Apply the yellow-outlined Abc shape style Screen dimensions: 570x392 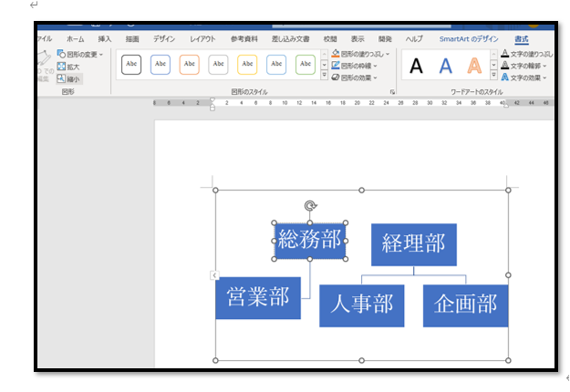(247, 65)
